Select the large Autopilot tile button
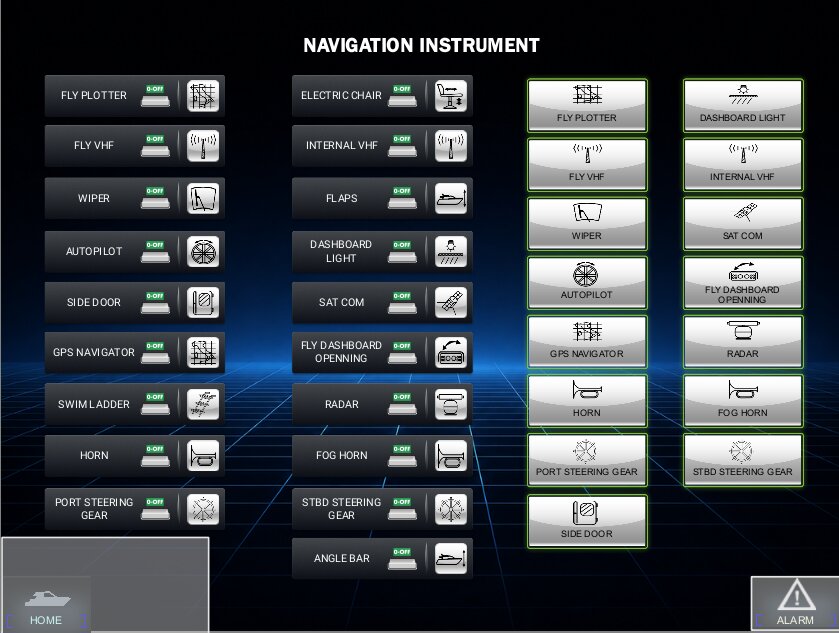Image resolution: width=839 pixels, height=633 pixels. pyautogui.click(x=587, y=283)
